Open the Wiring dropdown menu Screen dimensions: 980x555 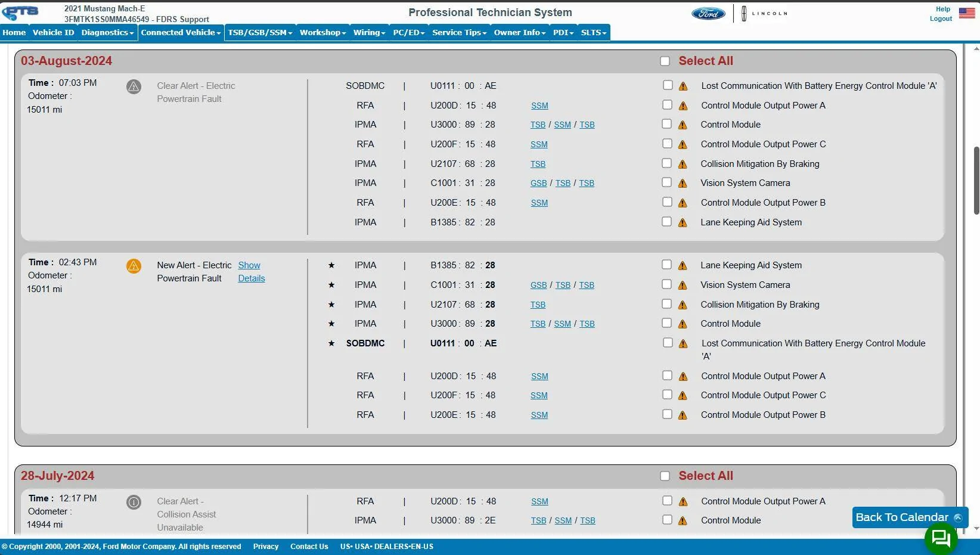click(369, 33)
